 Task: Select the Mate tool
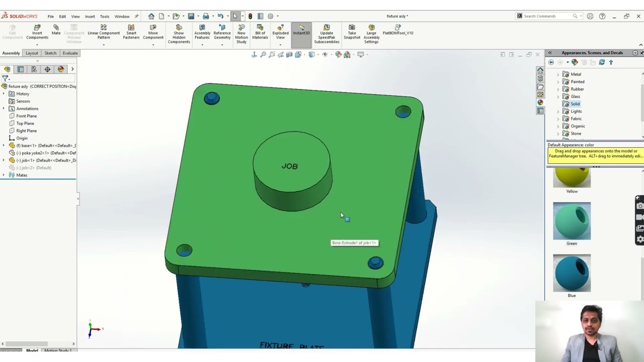point(56,30)
